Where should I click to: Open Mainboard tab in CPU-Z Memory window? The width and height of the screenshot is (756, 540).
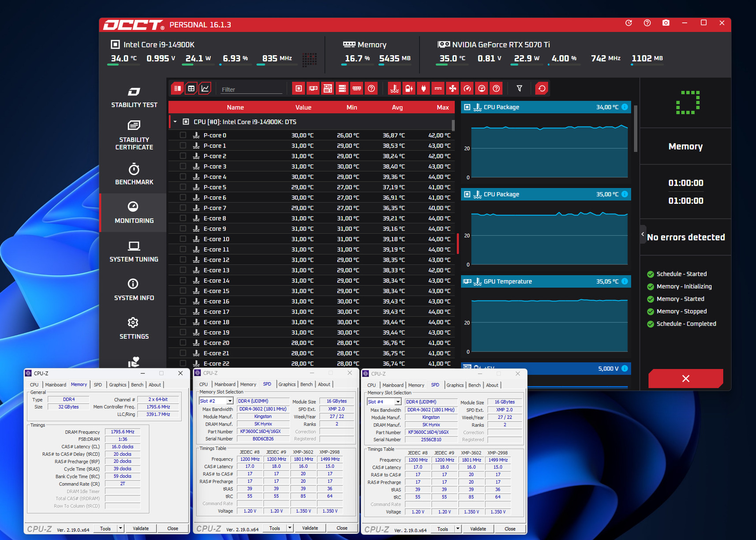pos(56,385)
